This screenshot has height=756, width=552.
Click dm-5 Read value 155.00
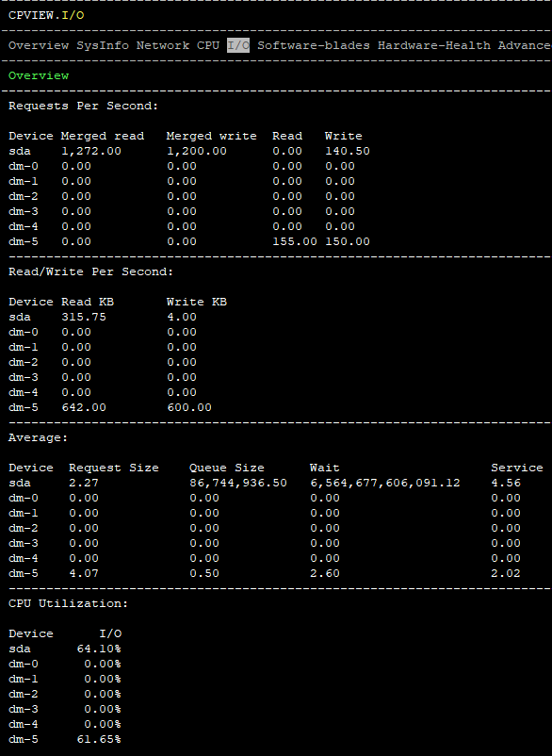click(295, 241)
